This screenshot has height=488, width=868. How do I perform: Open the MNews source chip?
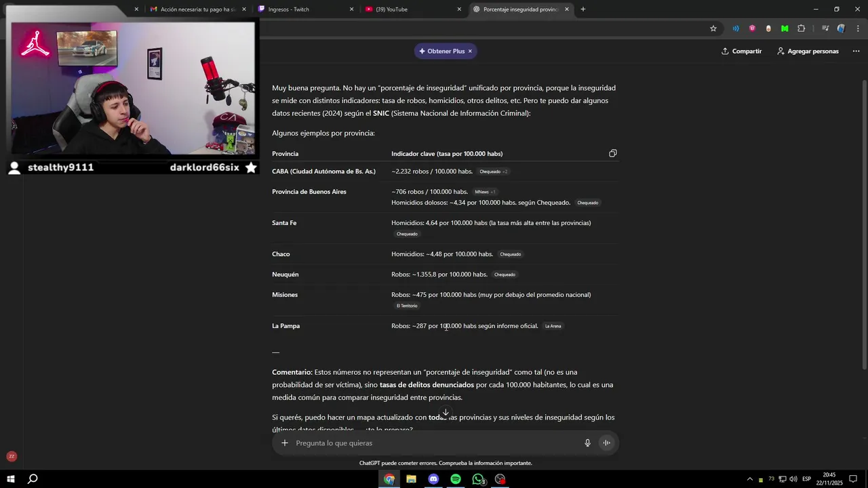point(485,192)
